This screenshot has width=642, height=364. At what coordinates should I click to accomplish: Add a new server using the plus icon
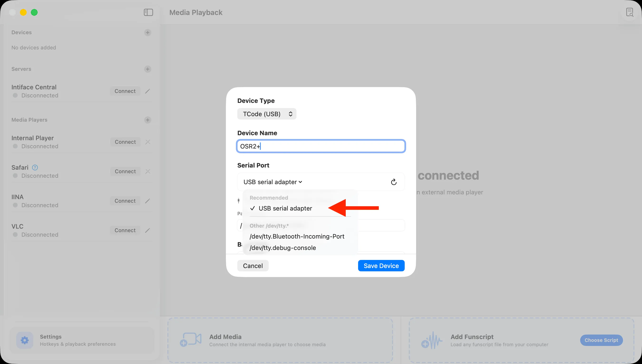coord(148,69)
